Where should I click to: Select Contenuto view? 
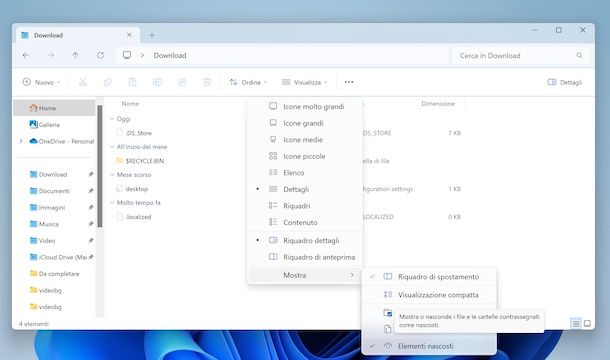click(x=305, y=222)
